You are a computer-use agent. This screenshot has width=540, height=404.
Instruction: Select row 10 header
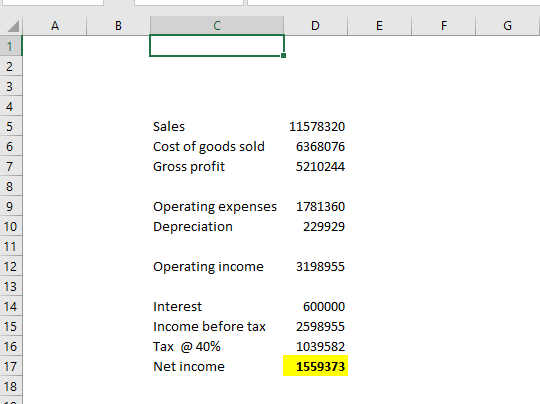(x=10, y=226)
